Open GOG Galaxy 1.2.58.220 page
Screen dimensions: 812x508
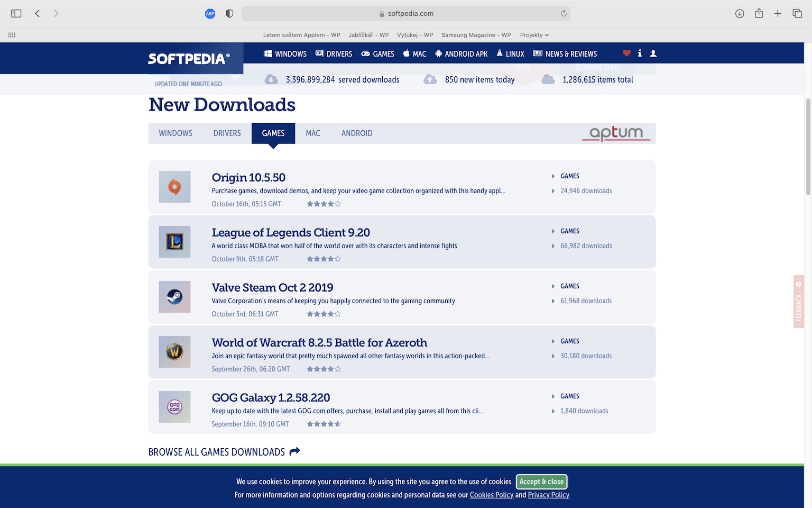[271, 397]
